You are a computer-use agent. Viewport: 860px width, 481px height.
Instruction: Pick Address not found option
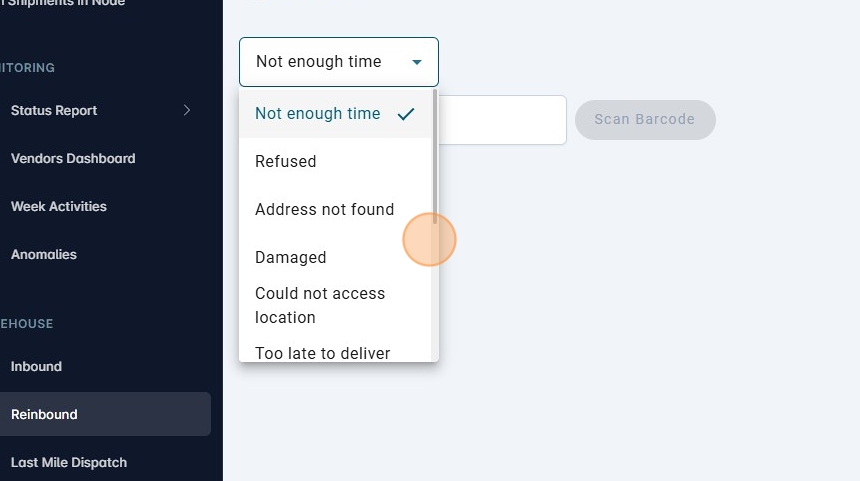click(325, 210)
